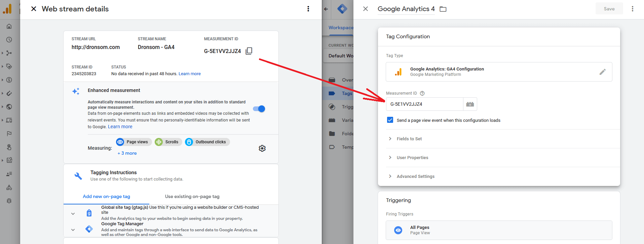Edit the tag name Google Analytics 4

tap(406, 9)
